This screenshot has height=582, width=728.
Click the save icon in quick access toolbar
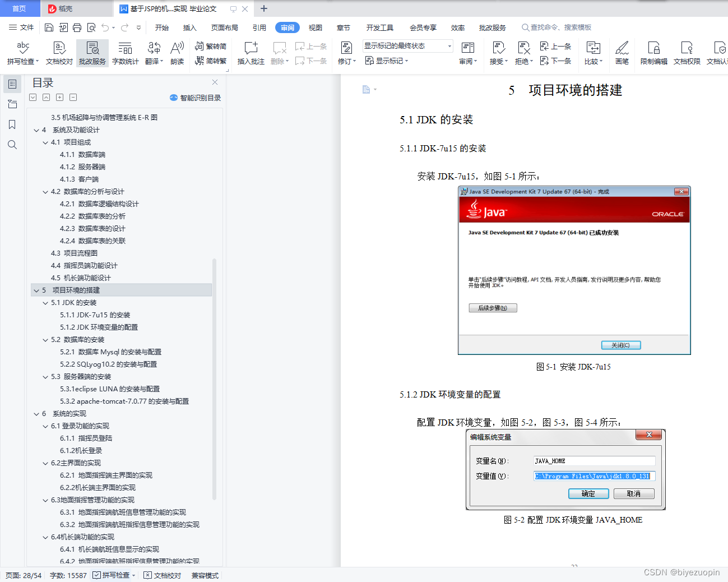(x=49, y=27)
